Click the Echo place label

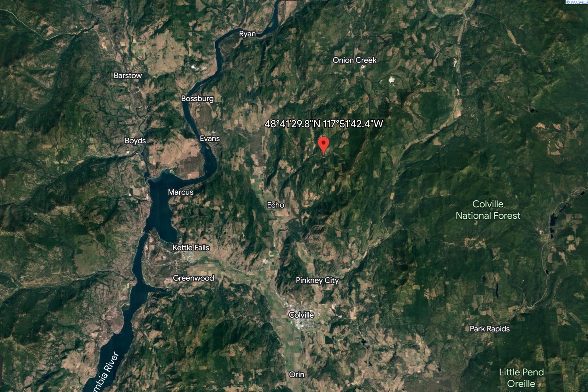click(276, 205)
